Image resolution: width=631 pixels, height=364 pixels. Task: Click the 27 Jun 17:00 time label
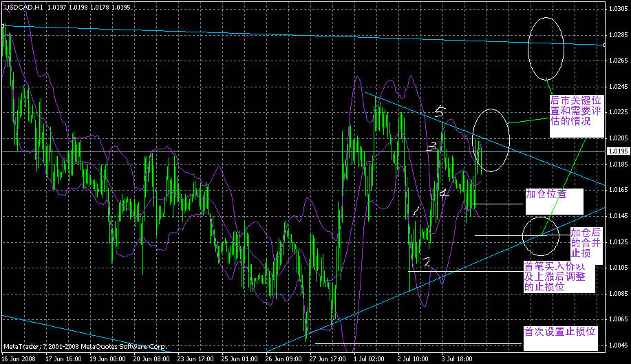click(x=327, y=358)
